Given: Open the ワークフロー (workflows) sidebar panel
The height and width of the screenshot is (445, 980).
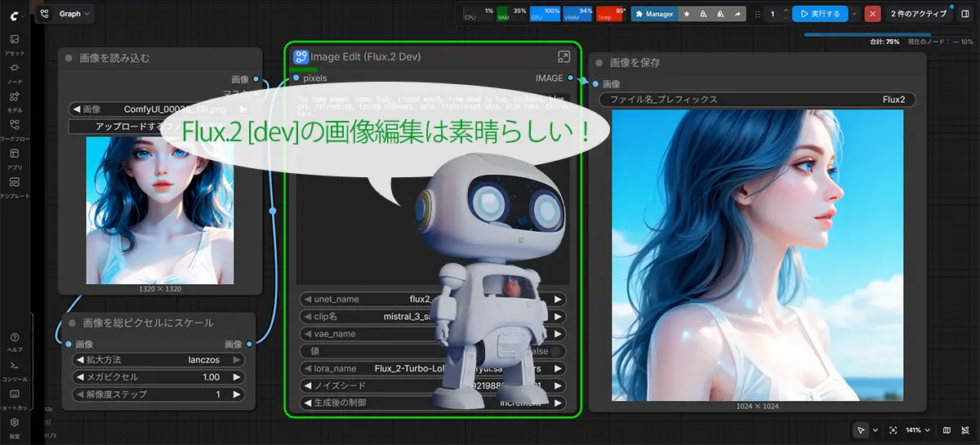Looking at the screenshot, I should pos(15,129).
